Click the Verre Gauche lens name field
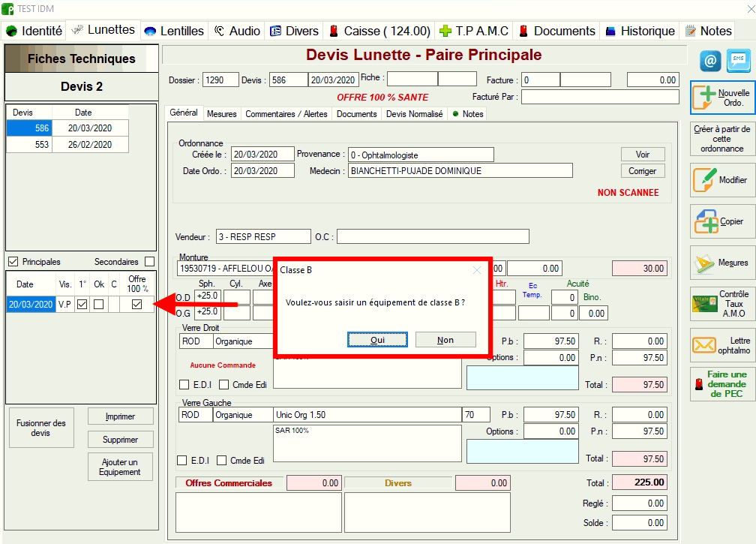 [367, 415]
